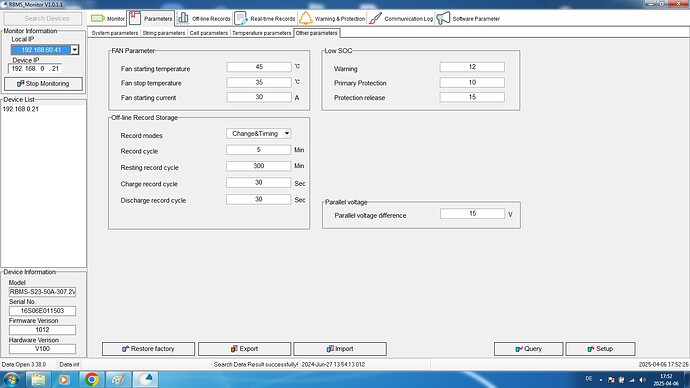
Task: Click the Software Parameter megaphone icon
Action: coord(443,18)
